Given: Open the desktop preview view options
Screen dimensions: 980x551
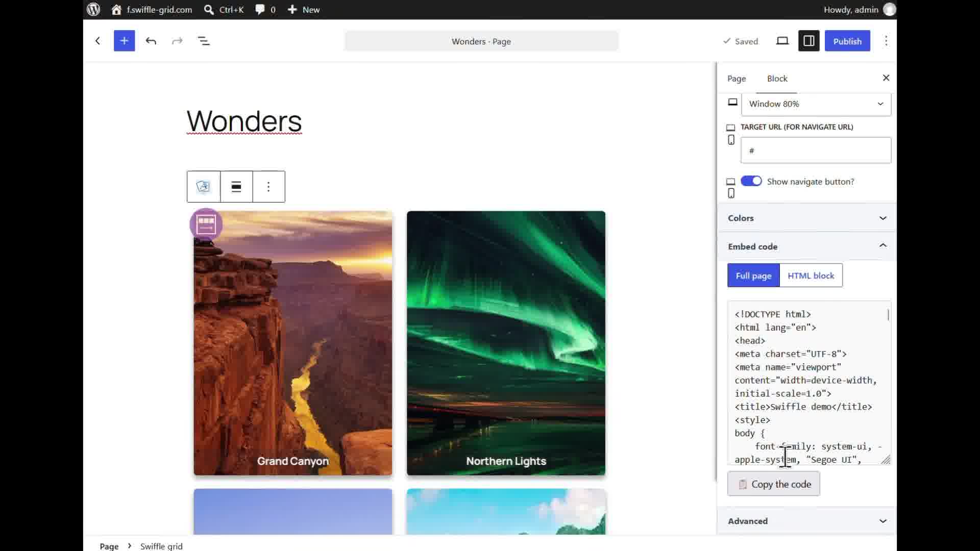Looking at the screenshot, I should coord(782,41).
